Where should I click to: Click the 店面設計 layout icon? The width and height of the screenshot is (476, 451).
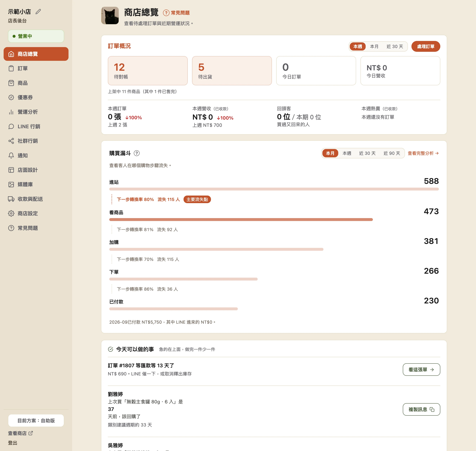[x=11, y=170]
